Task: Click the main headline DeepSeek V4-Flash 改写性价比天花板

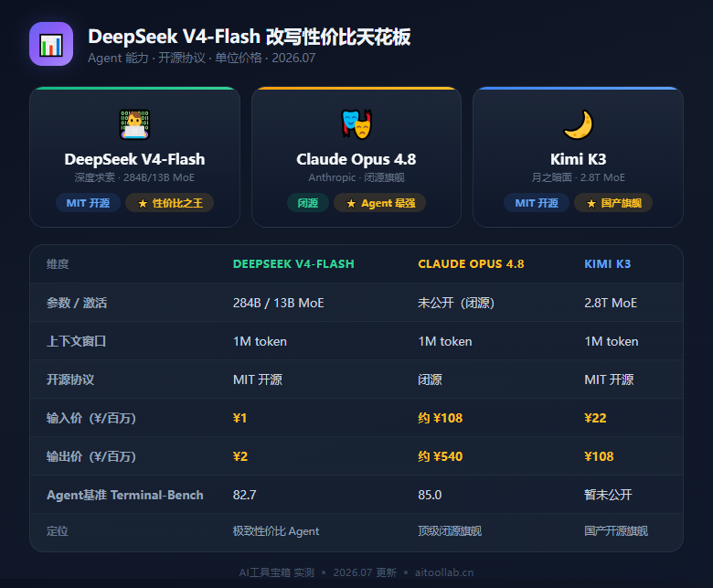Action: pos(250,37)
